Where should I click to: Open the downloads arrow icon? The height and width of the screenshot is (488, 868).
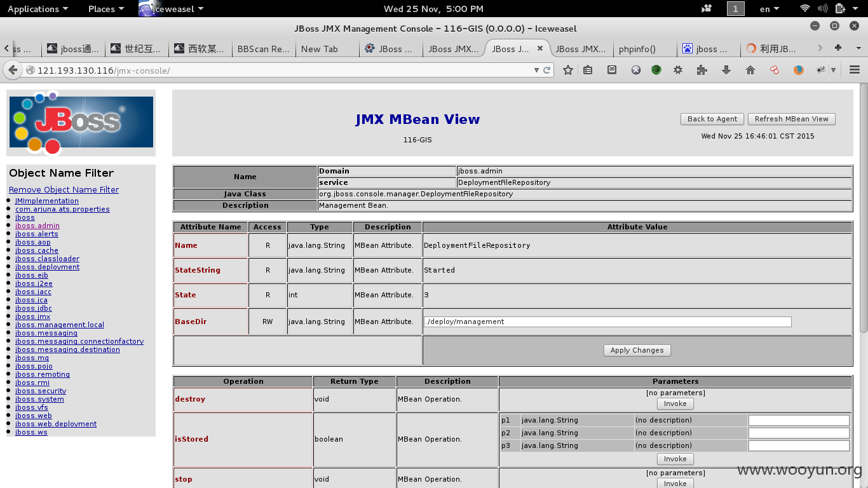pyautogui.click(x=726, y=70)
